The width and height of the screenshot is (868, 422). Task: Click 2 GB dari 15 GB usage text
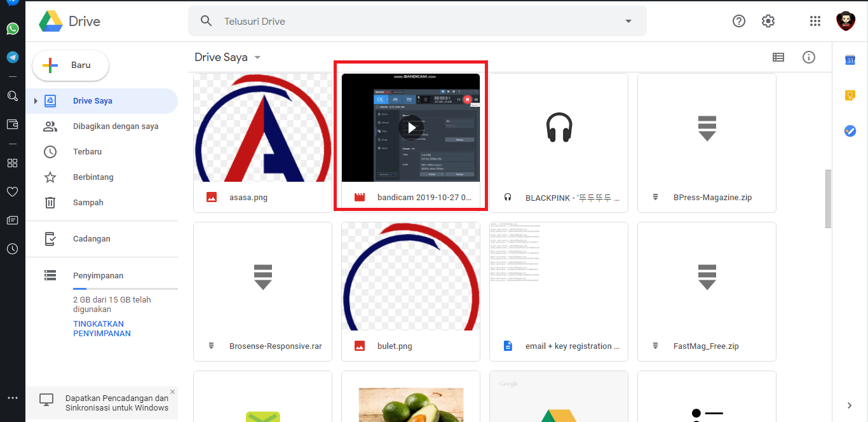[112, 304]
